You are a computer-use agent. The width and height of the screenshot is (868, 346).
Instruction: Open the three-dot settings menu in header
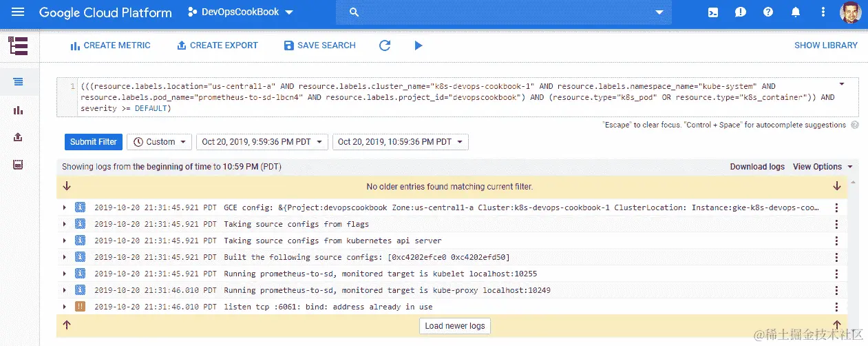[x=823, y=12]
